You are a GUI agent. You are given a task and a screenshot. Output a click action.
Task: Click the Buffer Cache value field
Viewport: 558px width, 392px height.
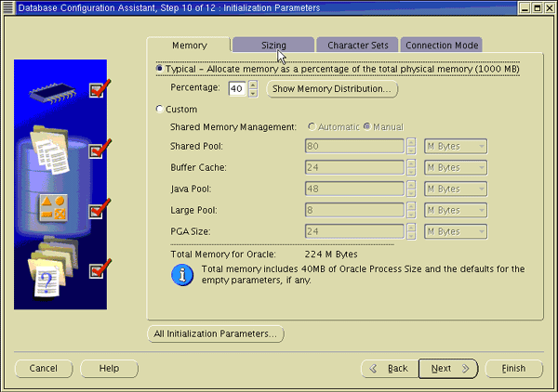point(354,167)
